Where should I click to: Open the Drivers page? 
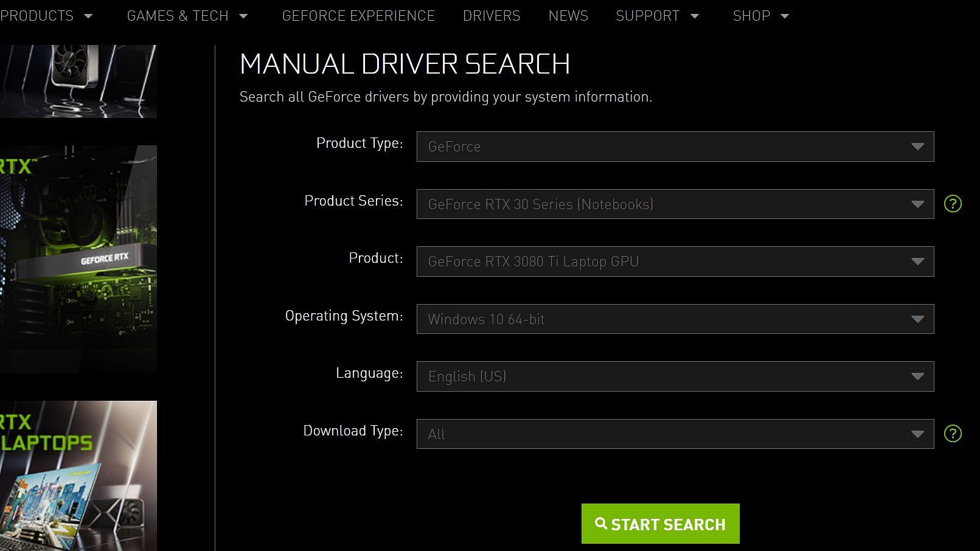coord(492,16)
